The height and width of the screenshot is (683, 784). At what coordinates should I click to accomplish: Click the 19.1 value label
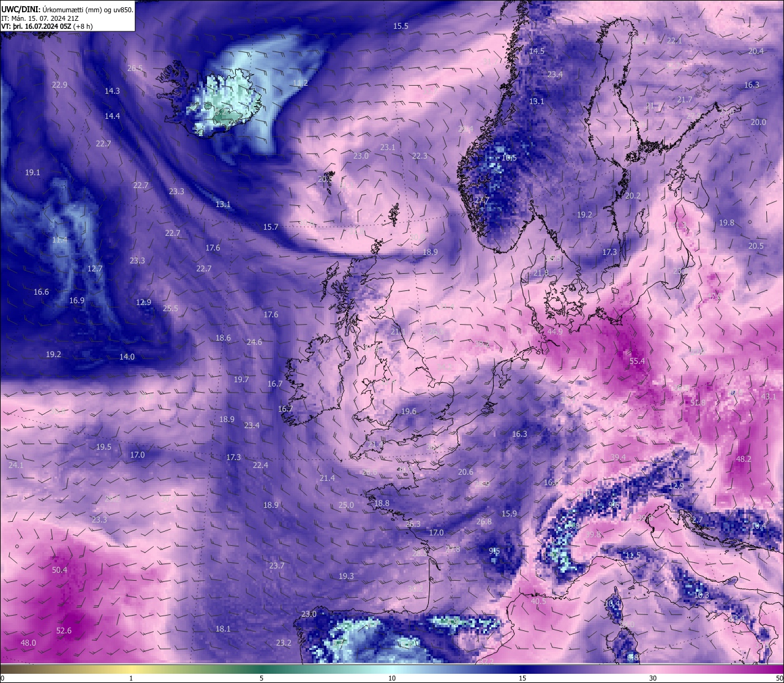tap(32, 173)
